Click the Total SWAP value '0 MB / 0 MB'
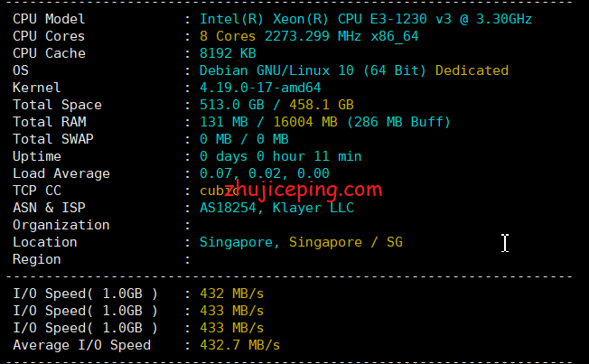The height and width of the screenshot is (364, 589). coord(244,139)
